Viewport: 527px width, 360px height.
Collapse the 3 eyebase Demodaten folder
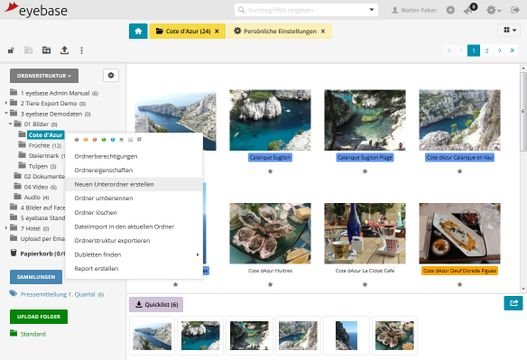6,114
